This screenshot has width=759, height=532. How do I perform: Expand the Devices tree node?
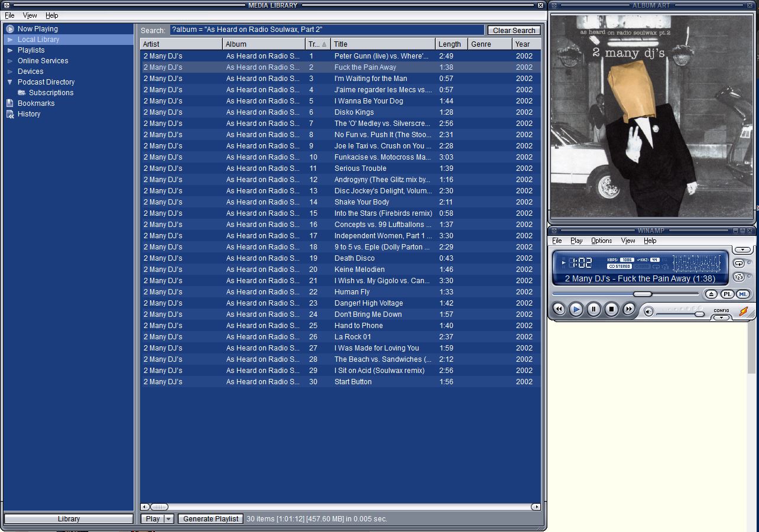[10, 72]
